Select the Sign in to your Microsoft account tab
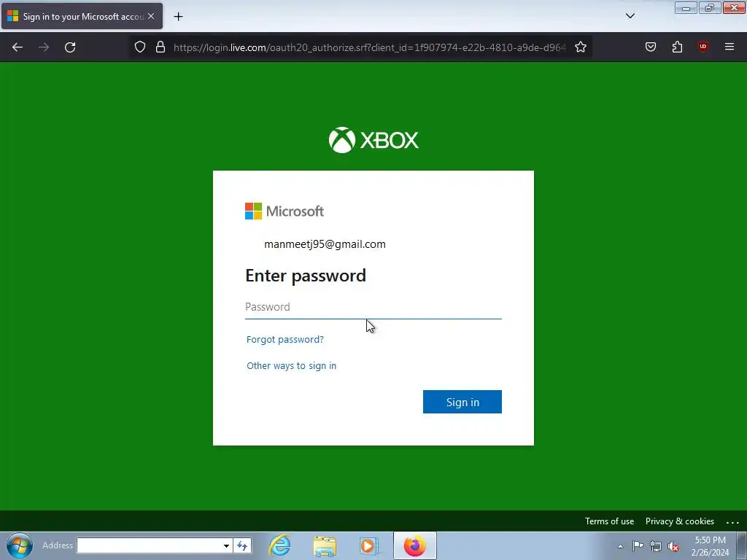 (x=82, y=16)
